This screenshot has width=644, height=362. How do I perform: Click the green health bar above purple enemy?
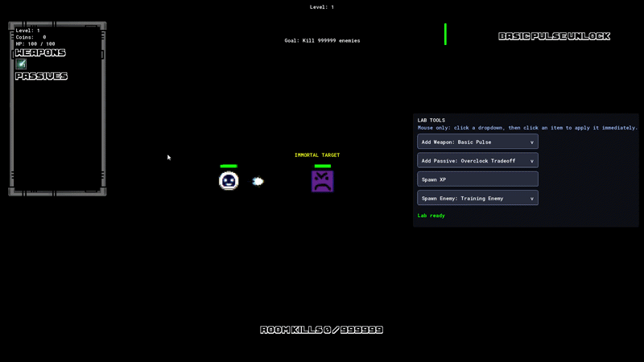point(323,167)
